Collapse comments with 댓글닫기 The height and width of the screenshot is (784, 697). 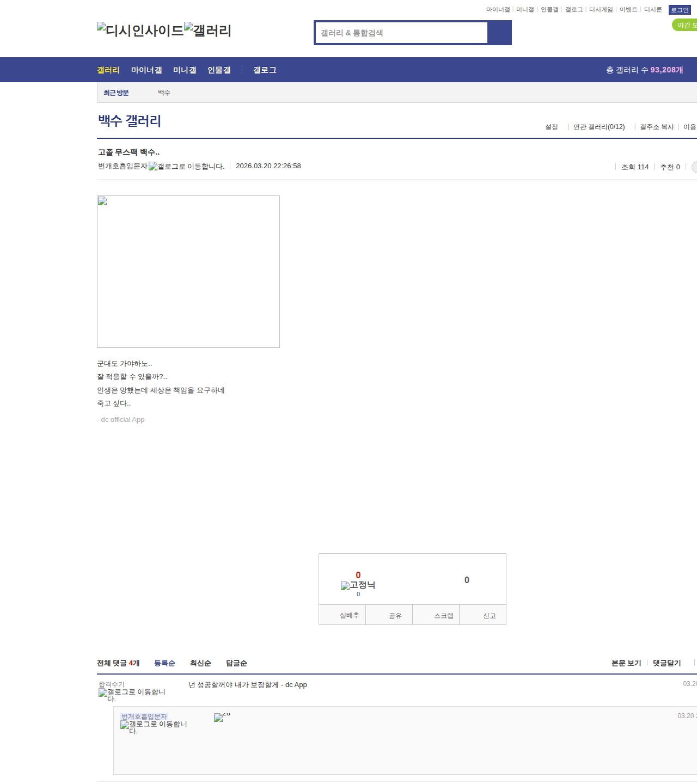point(667,663)
